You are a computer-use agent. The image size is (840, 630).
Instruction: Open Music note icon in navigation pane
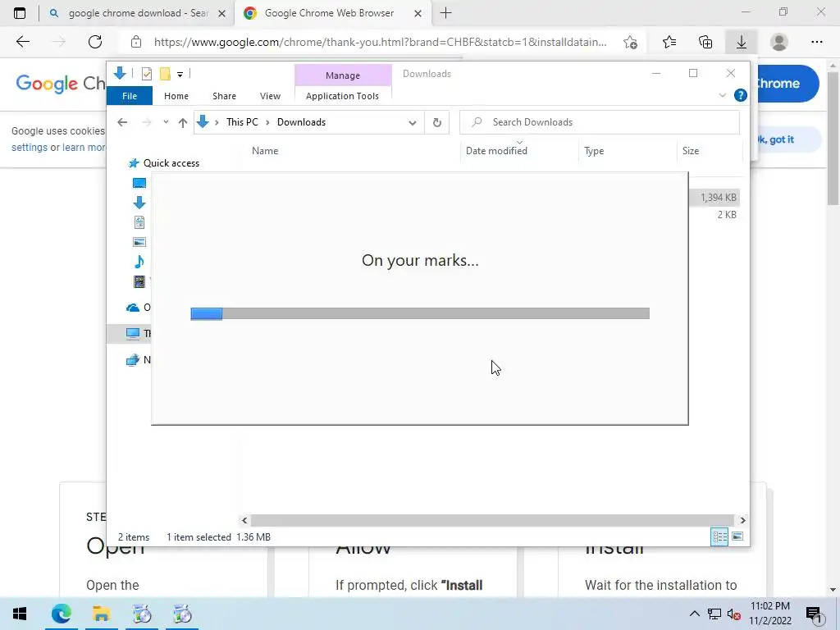(139, 262)
